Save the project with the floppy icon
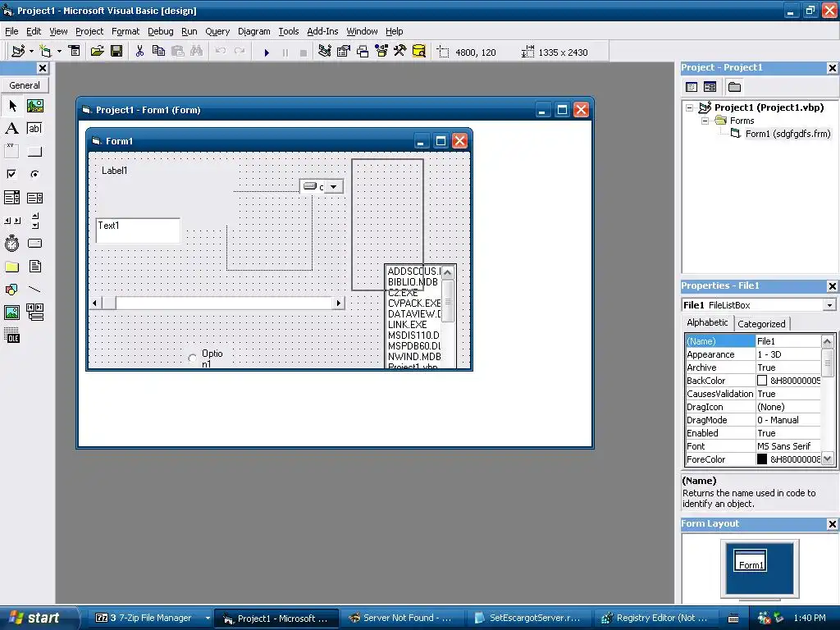 [116, 52]
